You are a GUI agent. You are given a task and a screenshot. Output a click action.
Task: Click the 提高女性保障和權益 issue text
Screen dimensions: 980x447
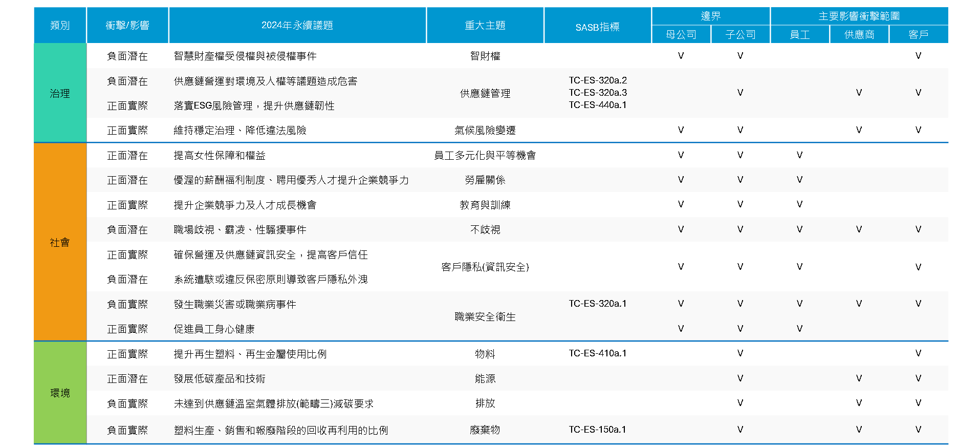pos(220,155)
